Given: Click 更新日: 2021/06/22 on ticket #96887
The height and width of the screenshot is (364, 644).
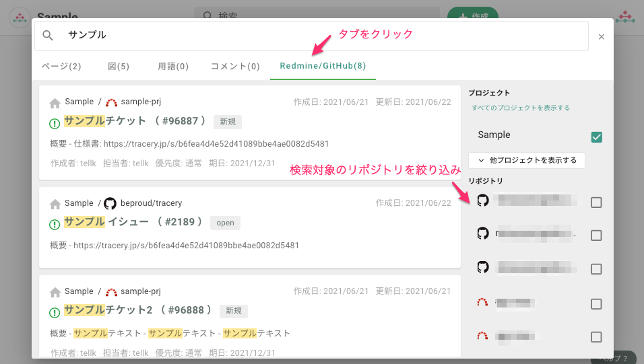Looking at the screenshot, I should tap(413, 102).
